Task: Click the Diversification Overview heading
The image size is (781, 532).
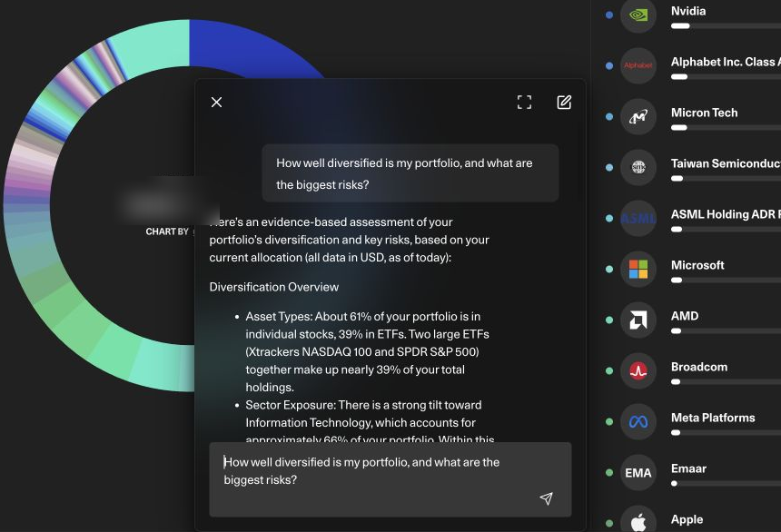Action: (274, 287)
